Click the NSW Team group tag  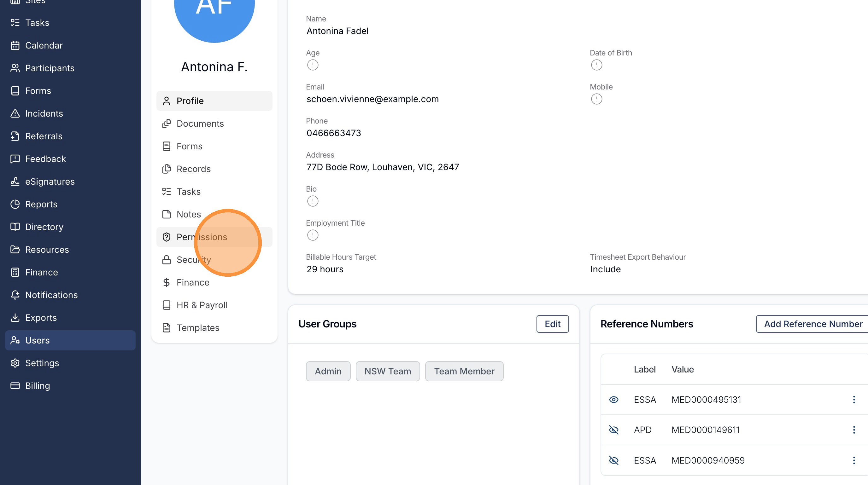[x=388, y=371]
